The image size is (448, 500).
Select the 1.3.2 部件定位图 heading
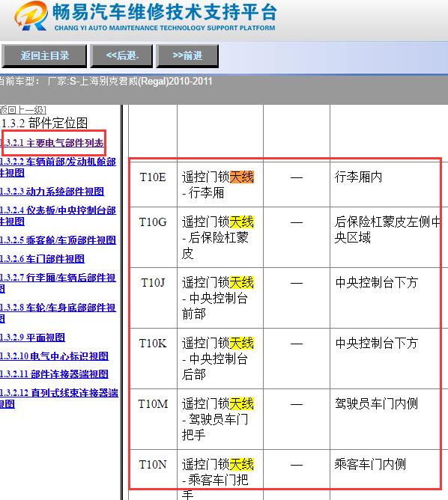click(44, 123)
